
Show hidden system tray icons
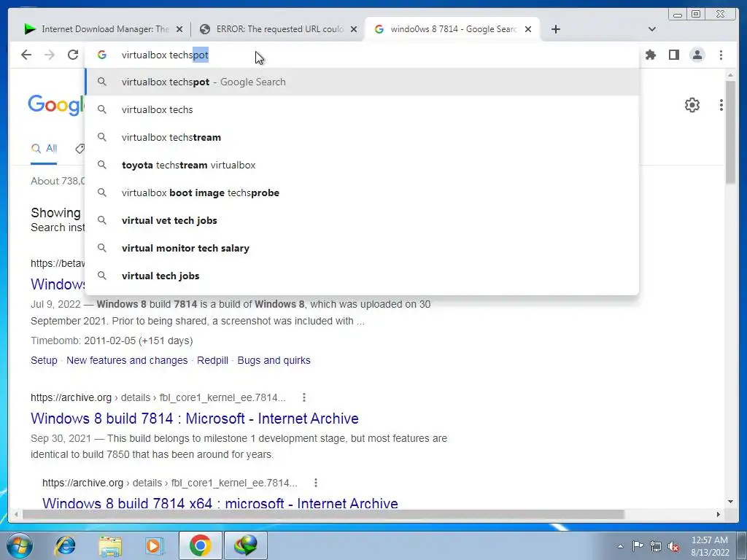(620, 546)
